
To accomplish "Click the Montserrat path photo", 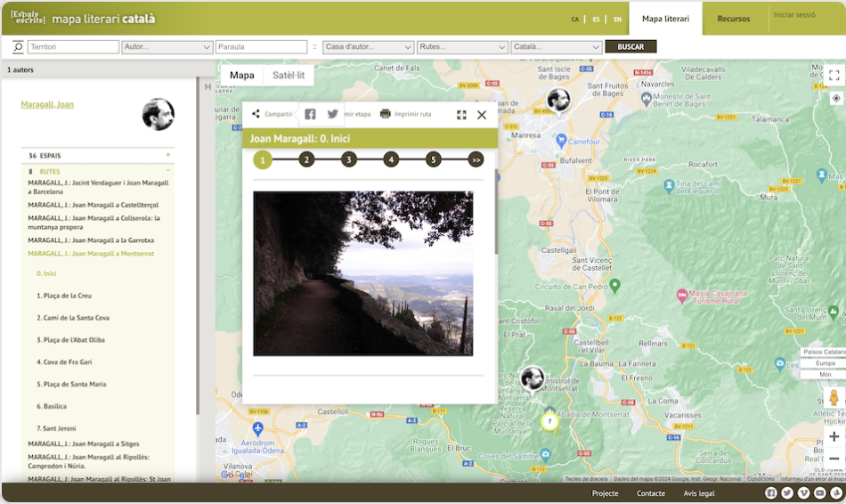I will [363, 273].
